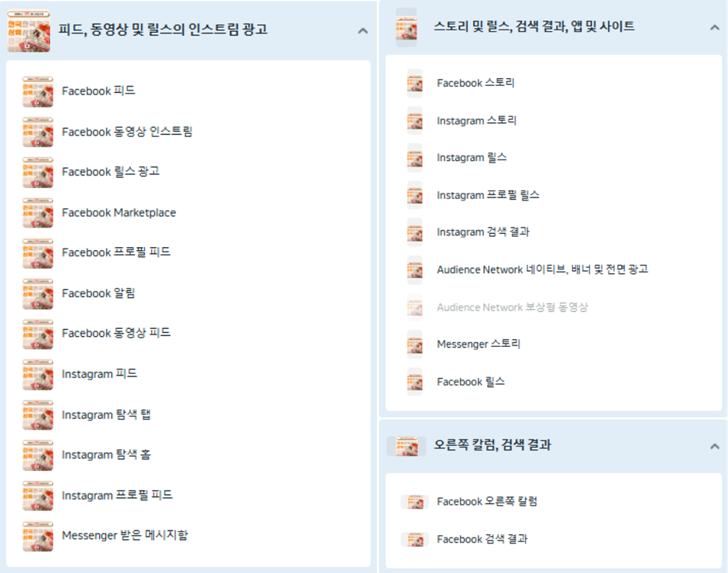
Task: Click the Facebook 프로필 피드 thumbnail
Action: coord(38,253)
